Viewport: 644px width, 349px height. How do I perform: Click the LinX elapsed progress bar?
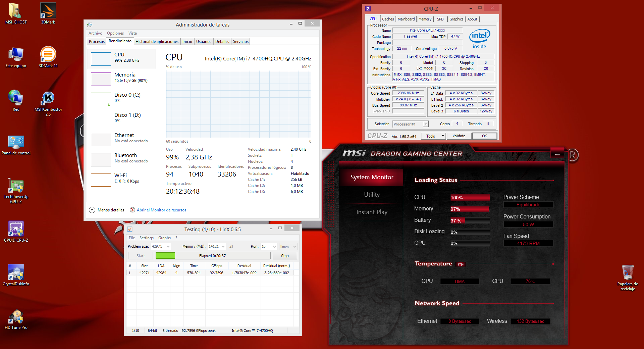(213, 256)
